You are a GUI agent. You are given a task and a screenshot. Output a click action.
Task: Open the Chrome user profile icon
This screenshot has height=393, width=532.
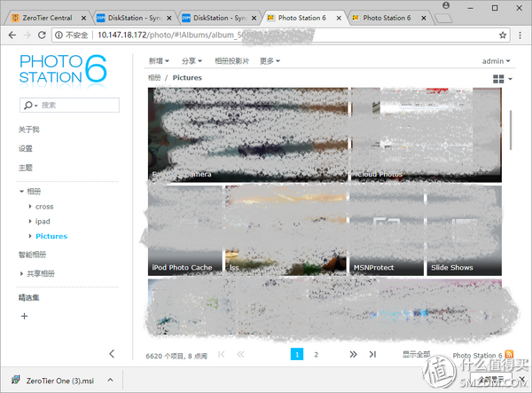pyautogui.click(x=446, y=5)
